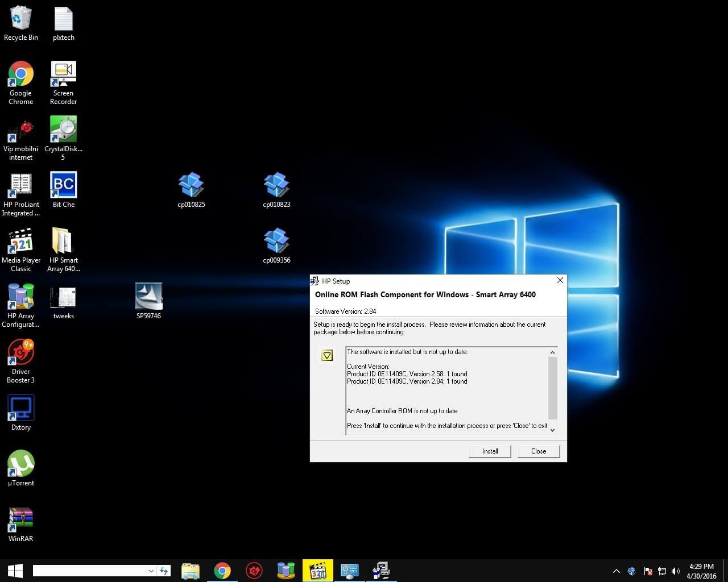
Task: Select the tweeks file on the desktop
Action: [63, 301]
